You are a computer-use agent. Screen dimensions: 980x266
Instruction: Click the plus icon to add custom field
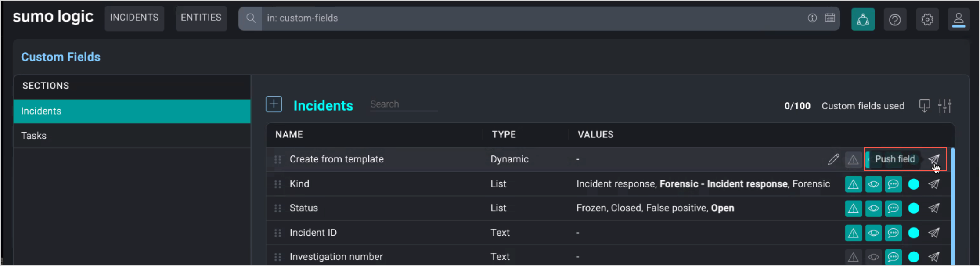[274, 104]
